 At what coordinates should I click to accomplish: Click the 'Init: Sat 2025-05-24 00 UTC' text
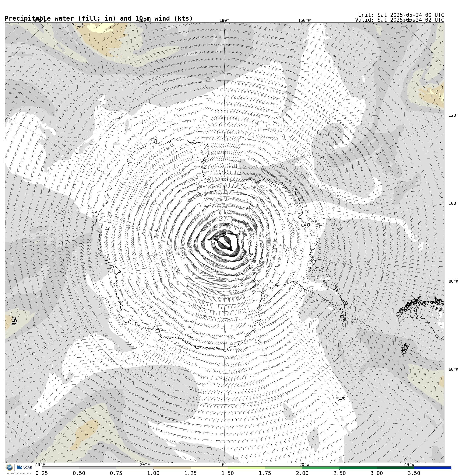(401, 15)
